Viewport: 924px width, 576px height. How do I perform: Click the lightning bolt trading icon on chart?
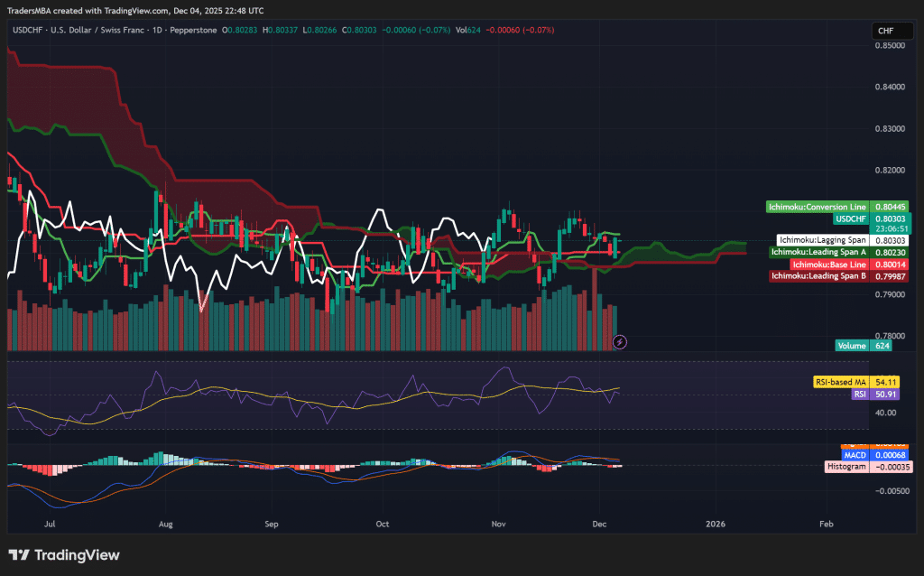tap(619, 341)
